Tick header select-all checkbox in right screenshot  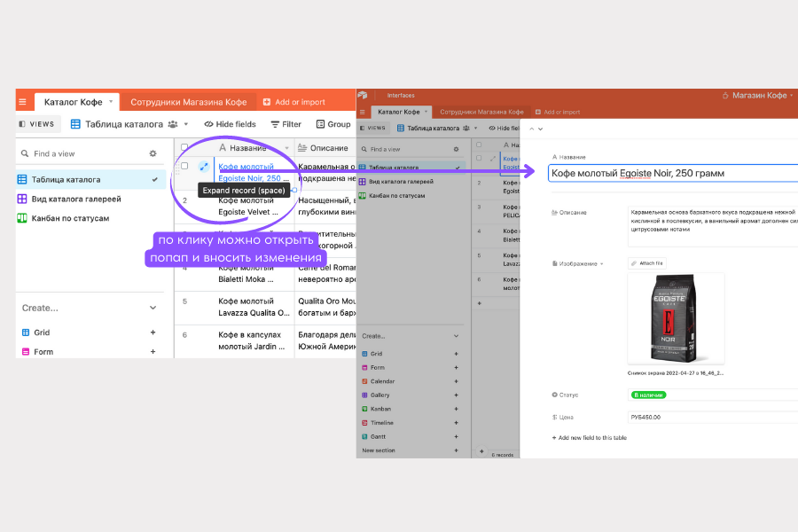(479, 145)
